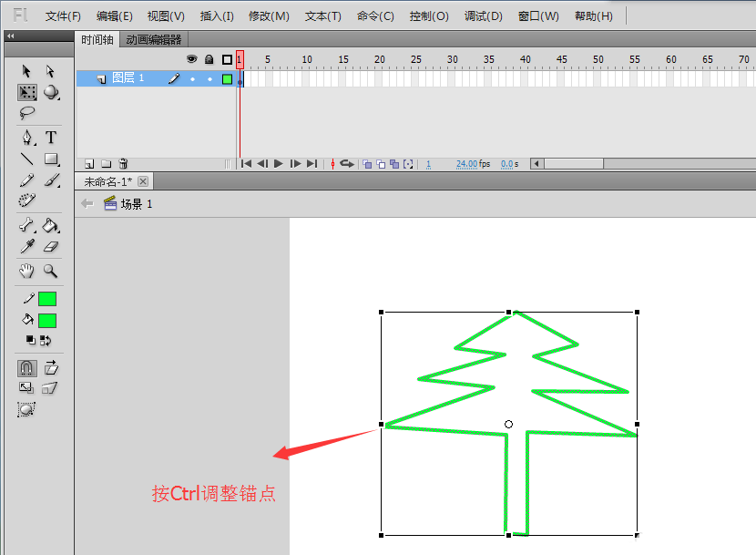Swap stroke and fill colors
Image resolution: width=756 pixels, height=555 pixels.
[46, 340]
